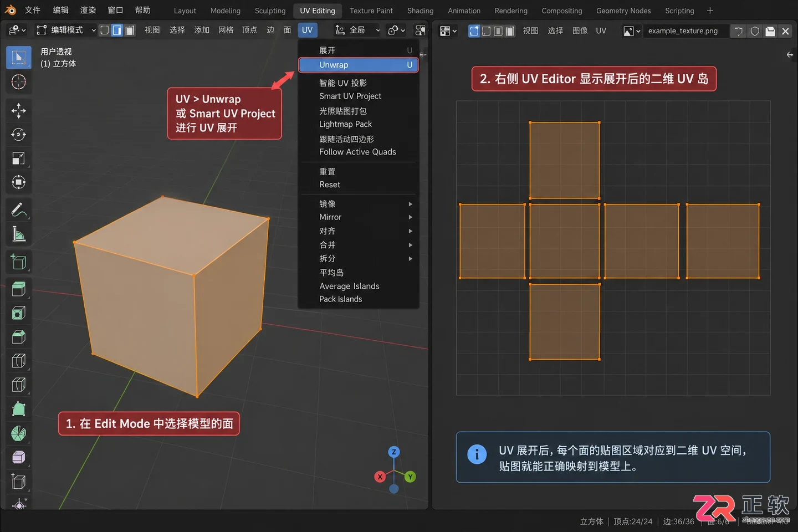
Task: Switch to the Texture Paint workspace tab
Action: [x=371, y=11]
